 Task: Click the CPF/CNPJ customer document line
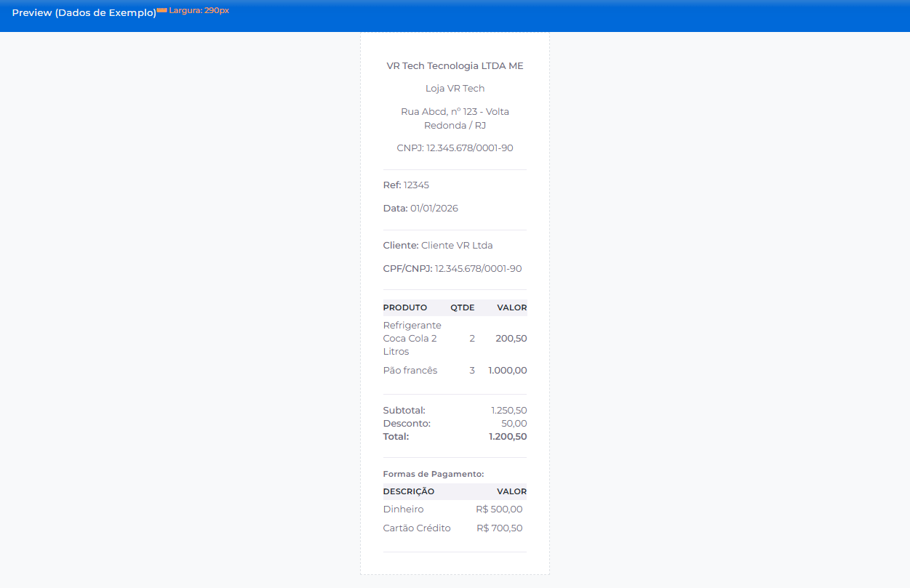coord(452,269)
